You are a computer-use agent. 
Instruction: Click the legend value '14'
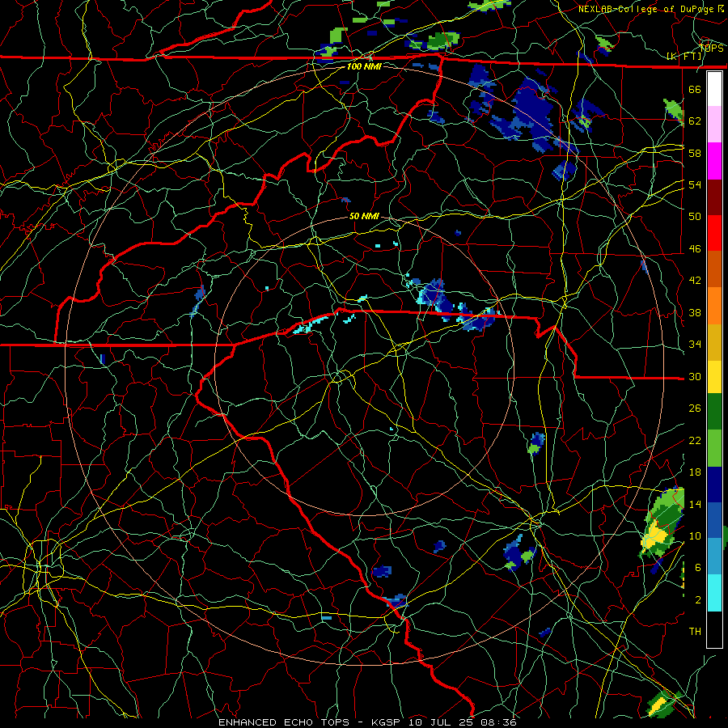click(695, 504)
